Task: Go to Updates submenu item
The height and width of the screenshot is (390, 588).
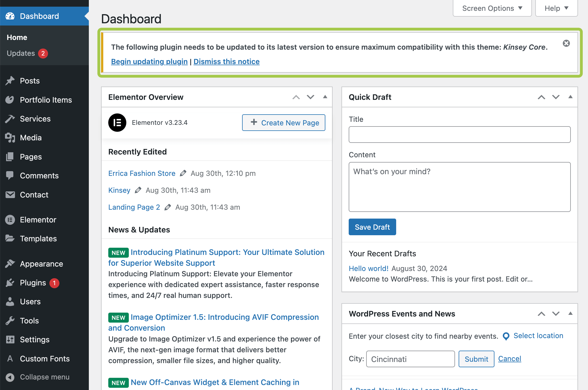Action: click(21, 53)
